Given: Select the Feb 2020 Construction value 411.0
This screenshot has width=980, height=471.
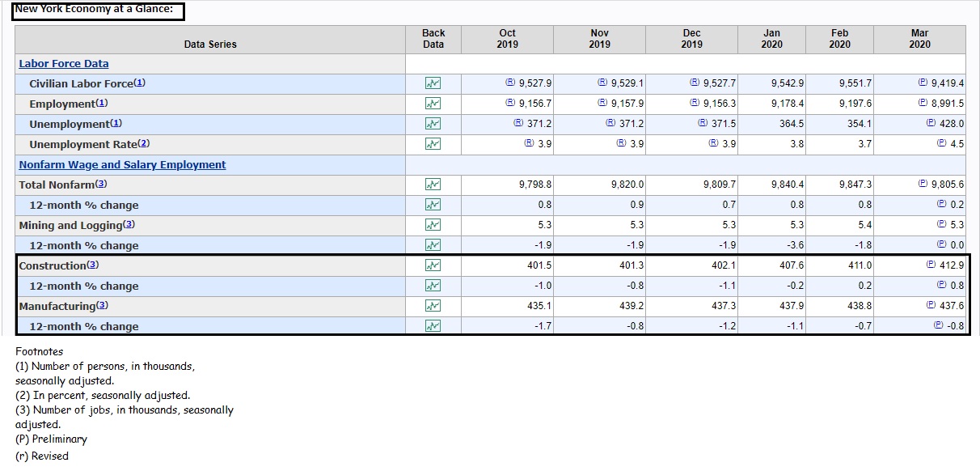Looking at the screenshot, I should 859,265.
